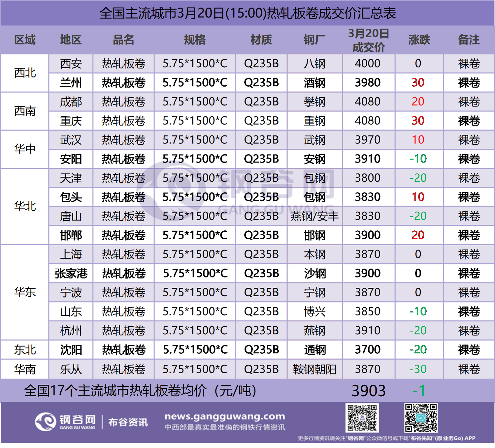Click the 重钢 steel mill cell

[x=315, y=121]
